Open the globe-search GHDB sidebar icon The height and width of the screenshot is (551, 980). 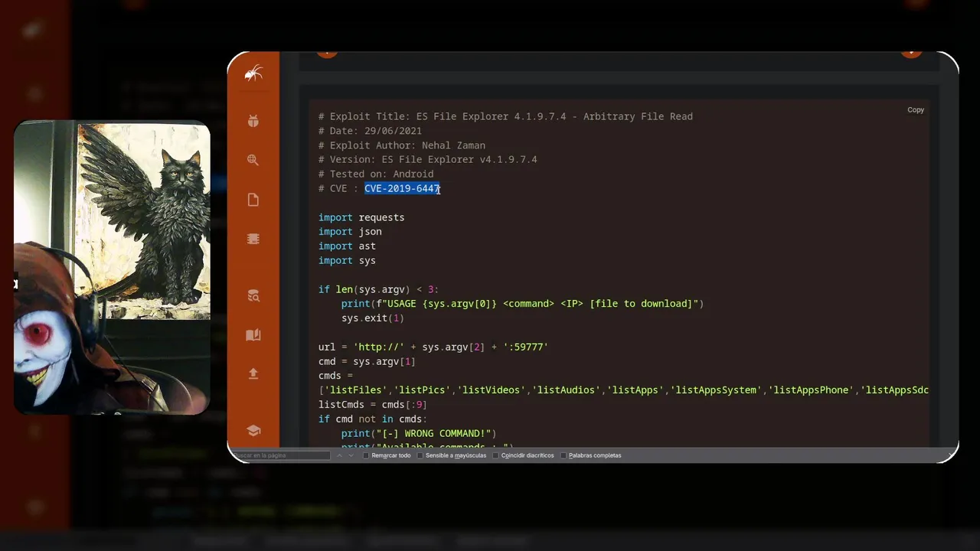(253, 160)
